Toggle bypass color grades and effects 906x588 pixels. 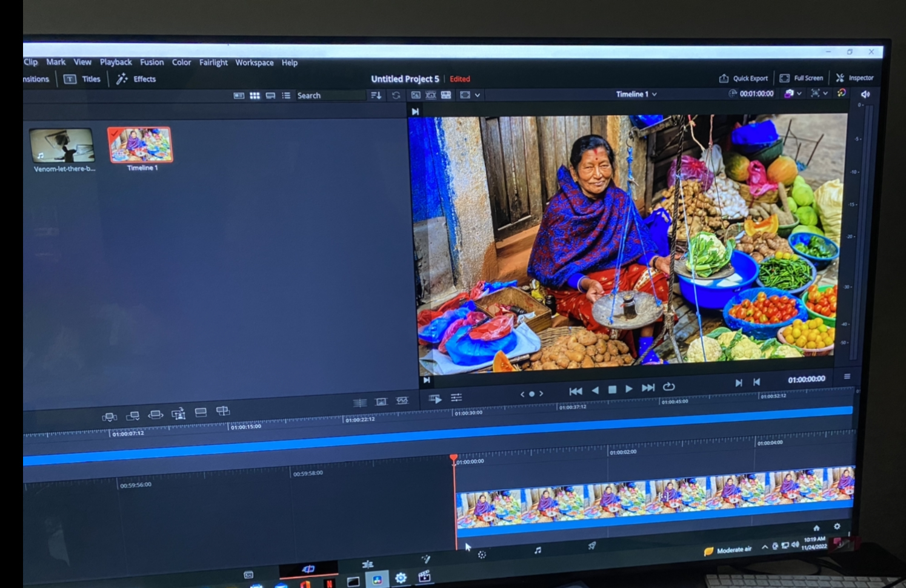pos(841,93)
